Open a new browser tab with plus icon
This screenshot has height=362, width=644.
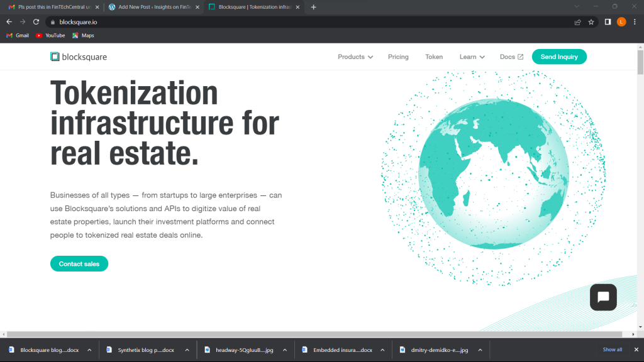coord(313,7)
